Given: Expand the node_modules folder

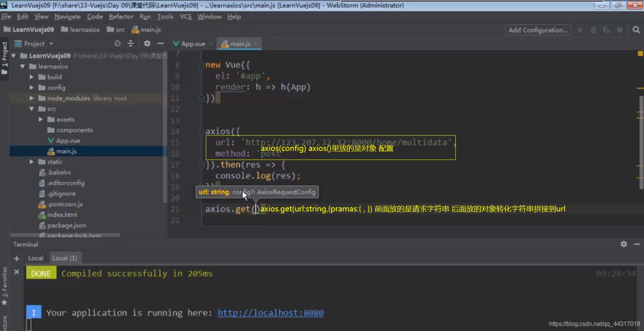Looking at the screenshot, I should point(32,98).
